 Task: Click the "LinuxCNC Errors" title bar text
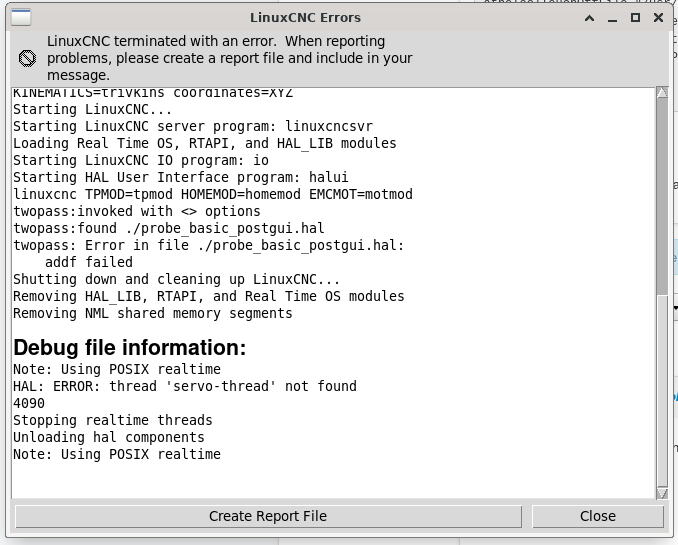tap(305, 17)
